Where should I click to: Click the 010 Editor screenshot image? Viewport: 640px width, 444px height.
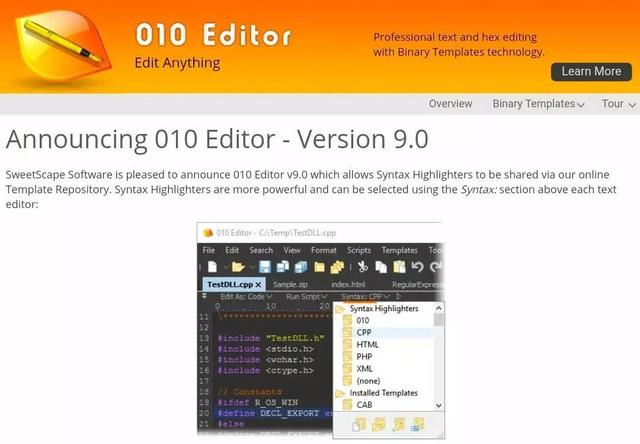320,331
